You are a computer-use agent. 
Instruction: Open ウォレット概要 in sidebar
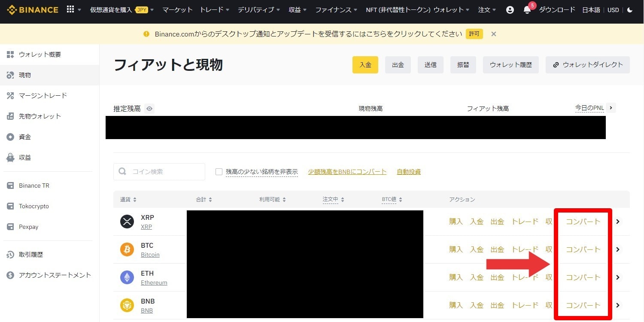coord(49,55)
